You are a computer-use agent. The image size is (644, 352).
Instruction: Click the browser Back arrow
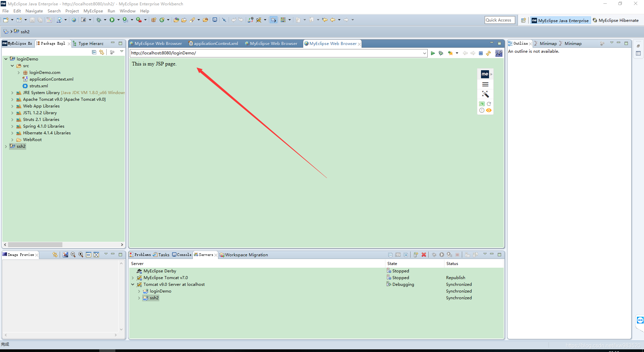(465, 53)
